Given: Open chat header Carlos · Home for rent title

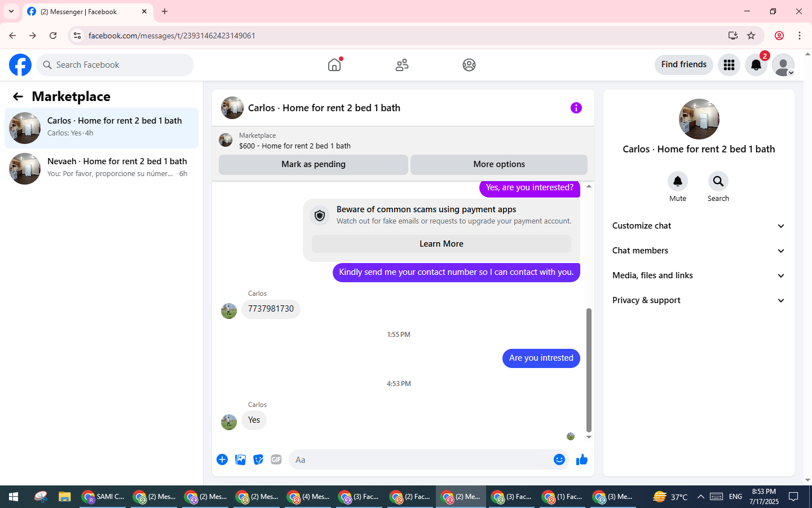Looking at the screenshot, I should 324,108.
